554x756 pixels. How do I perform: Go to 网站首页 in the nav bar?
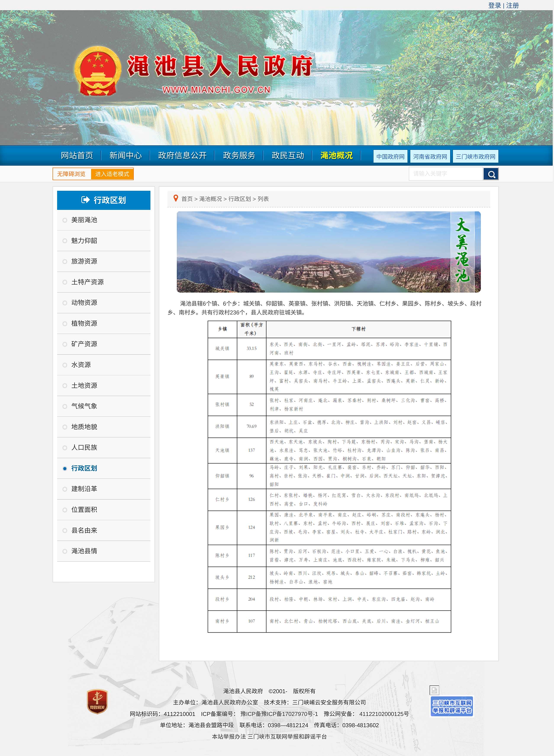pos(77,155)
